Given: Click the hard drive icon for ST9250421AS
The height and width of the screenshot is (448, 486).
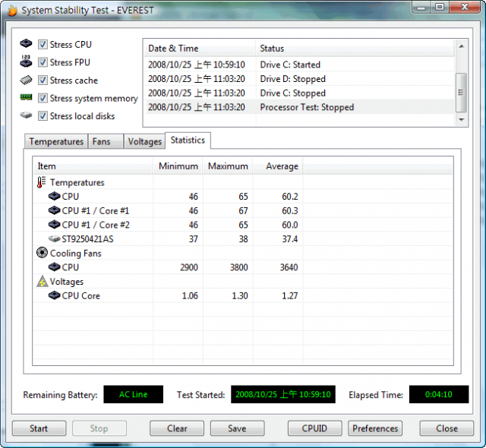Looking at the screenshot, I should click(x=54, y=238).
